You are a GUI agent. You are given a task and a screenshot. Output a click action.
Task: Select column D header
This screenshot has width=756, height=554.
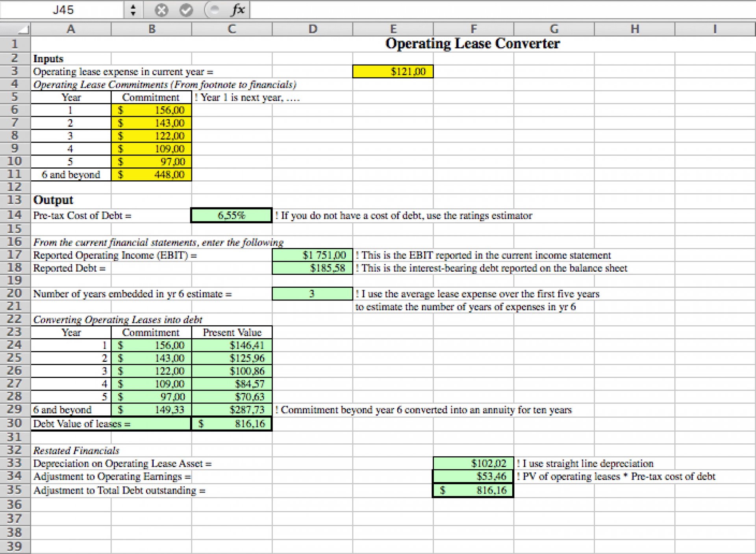tap(313, 29)
